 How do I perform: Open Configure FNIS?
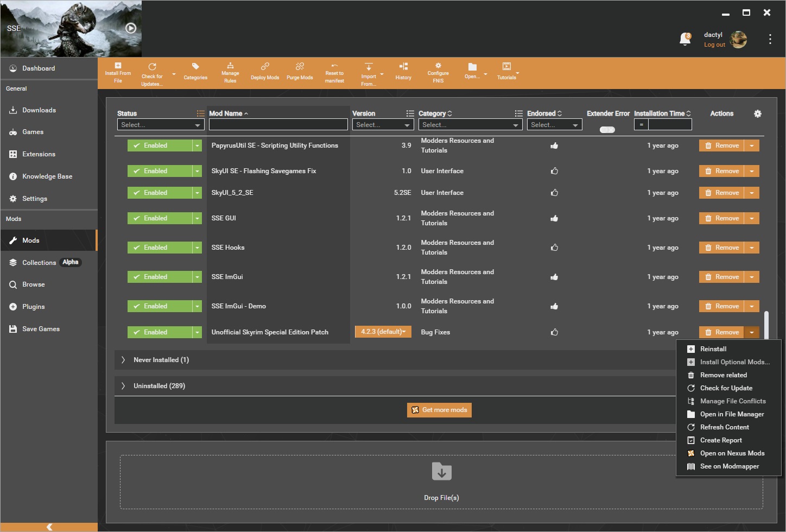pyautogui.click(x=438, y=72)
